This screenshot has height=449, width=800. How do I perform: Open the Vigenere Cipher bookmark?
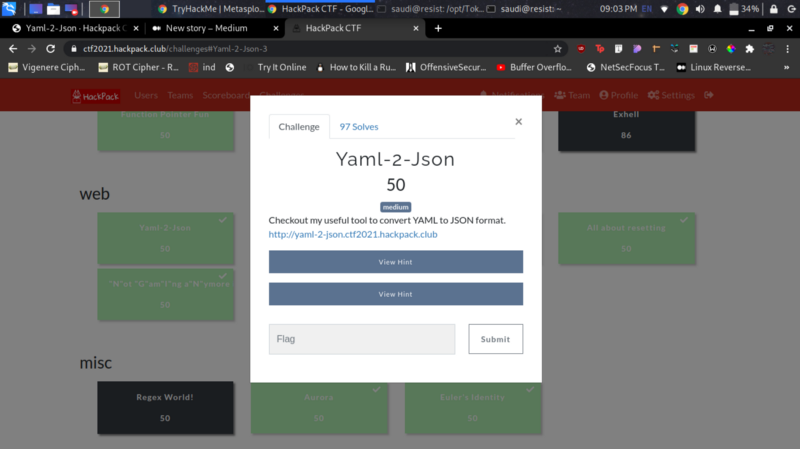coord(46,67)
